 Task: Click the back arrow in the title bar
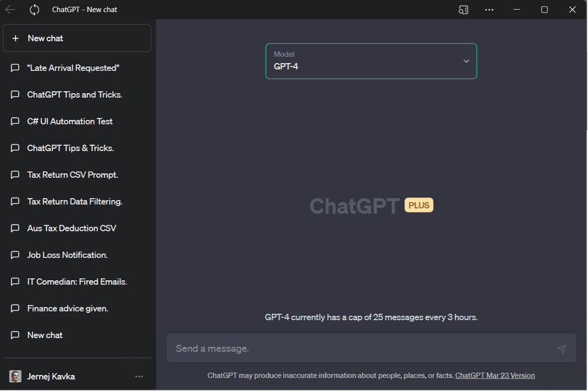click(x=9, y=9)
